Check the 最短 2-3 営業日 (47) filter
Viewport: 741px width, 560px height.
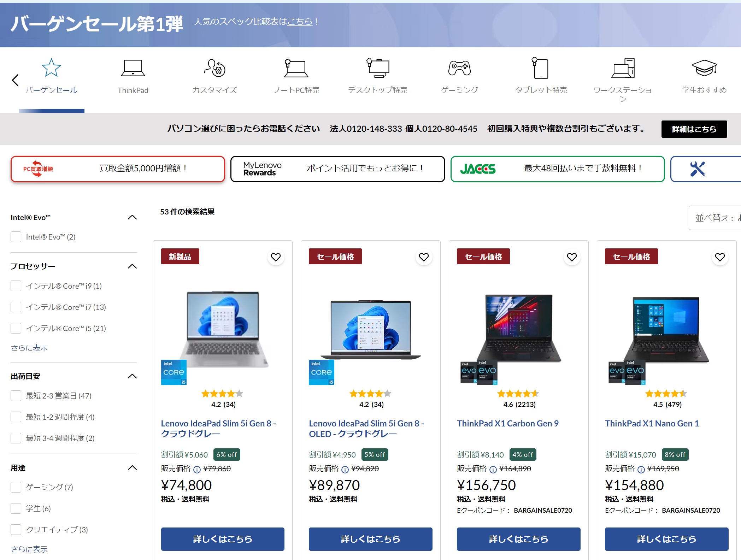[x=16, y=396]
